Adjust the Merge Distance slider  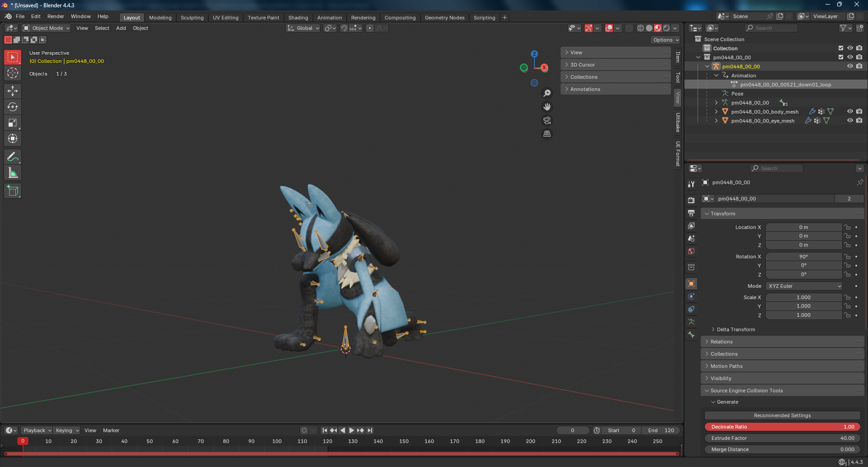pos(783,449)
